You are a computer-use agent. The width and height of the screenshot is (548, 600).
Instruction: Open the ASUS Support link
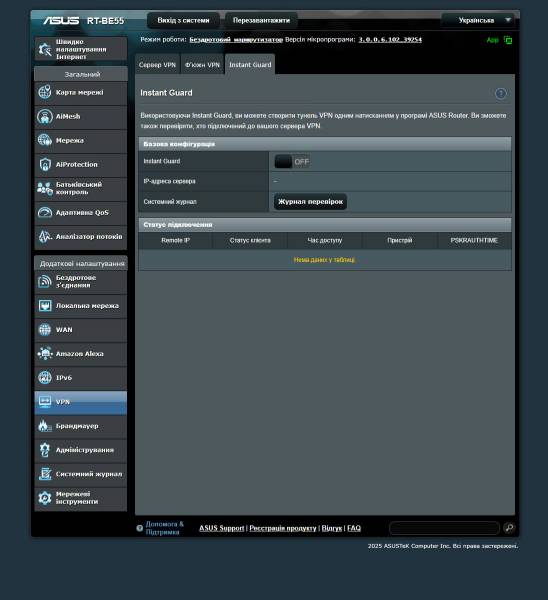click(222, 528)
